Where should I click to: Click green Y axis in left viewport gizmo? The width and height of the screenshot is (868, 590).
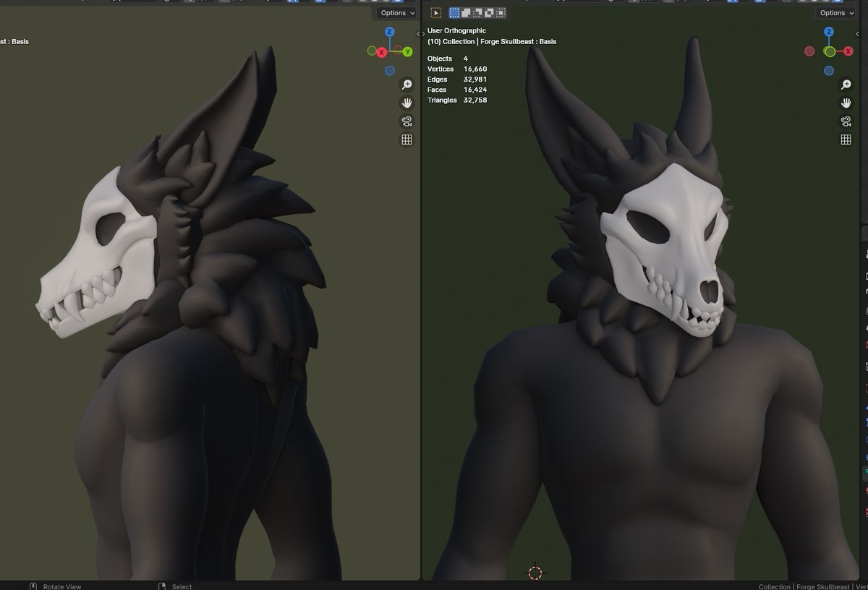tap(408, 51)
